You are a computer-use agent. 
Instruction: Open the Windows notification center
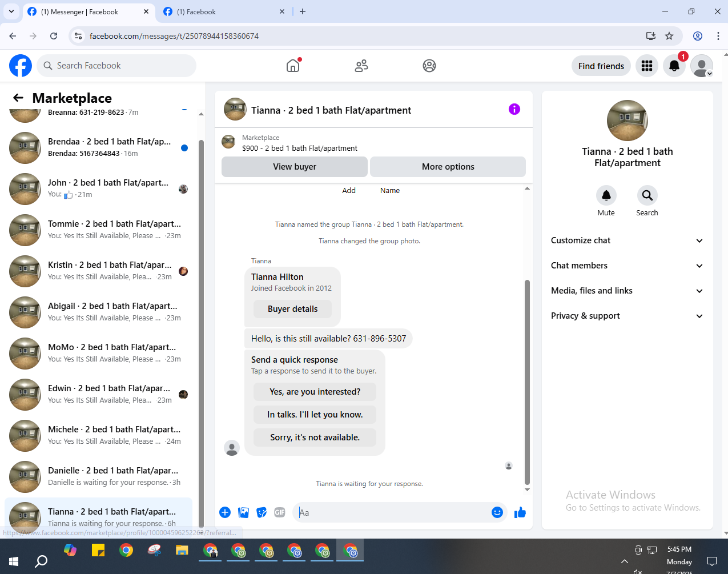(x=712, y=561)
